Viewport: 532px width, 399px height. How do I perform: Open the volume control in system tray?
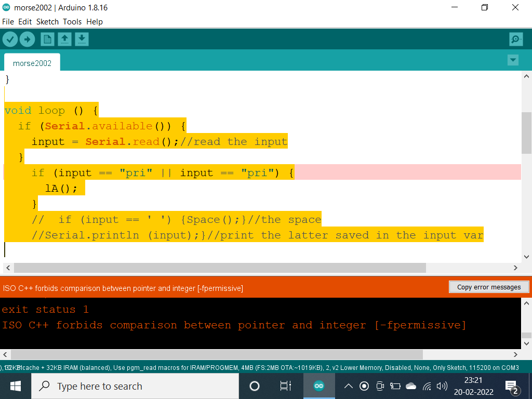442,386
